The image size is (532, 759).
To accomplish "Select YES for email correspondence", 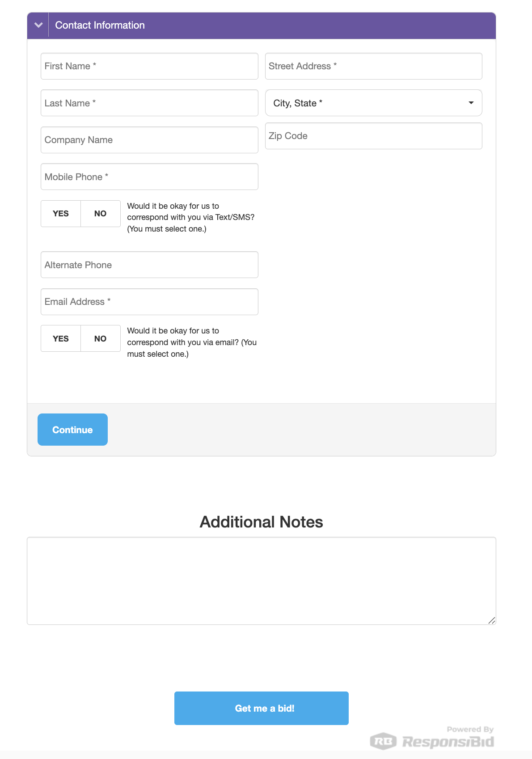I will 61,338.
